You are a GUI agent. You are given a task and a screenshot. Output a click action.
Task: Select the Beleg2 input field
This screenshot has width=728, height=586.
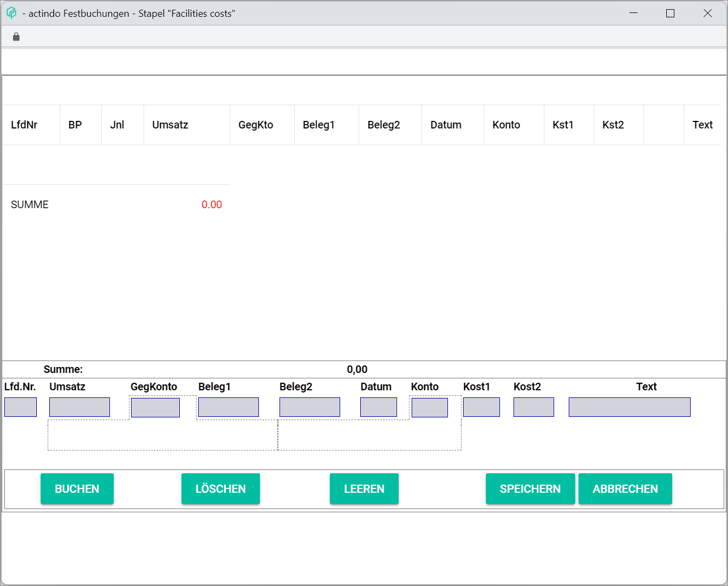click(x=310, y=407)
